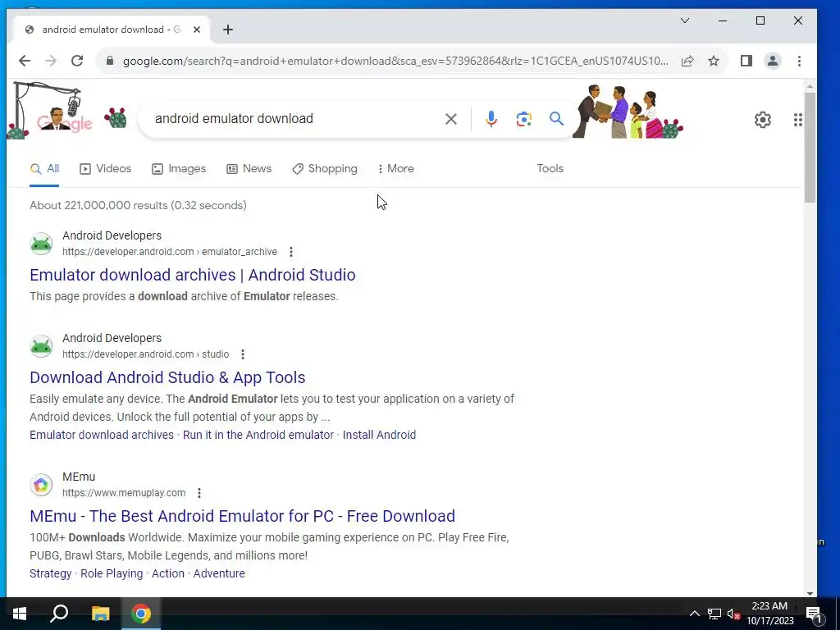The height and width of the screenshot is (630, 840).
Task: Share this page using the share icon
Action: 687,61
